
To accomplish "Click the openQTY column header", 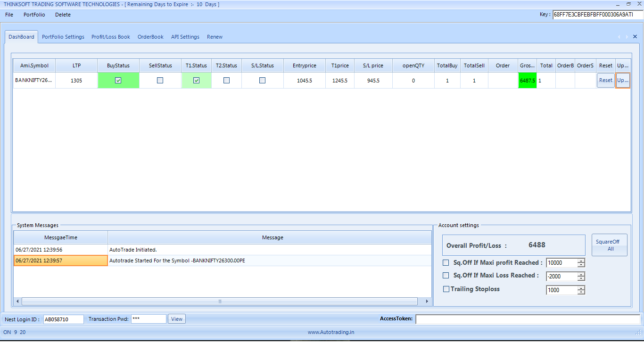I will point(413,65).
